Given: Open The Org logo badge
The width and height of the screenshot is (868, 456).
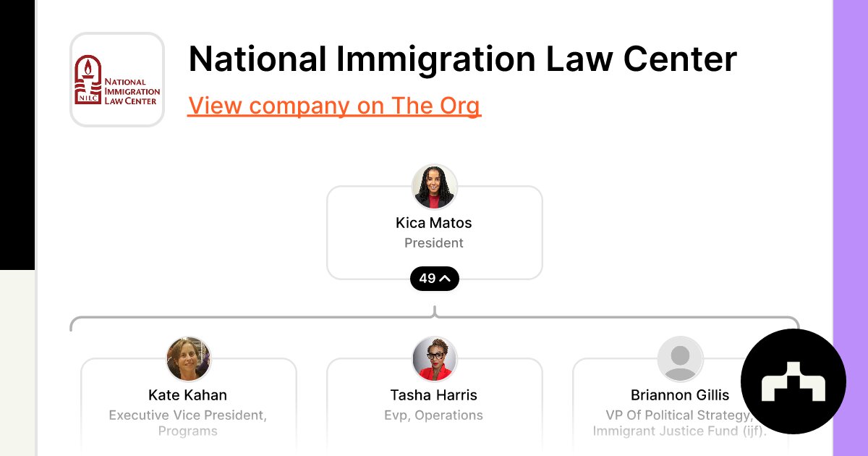Looking at the screenshot, I should (793, 381).
